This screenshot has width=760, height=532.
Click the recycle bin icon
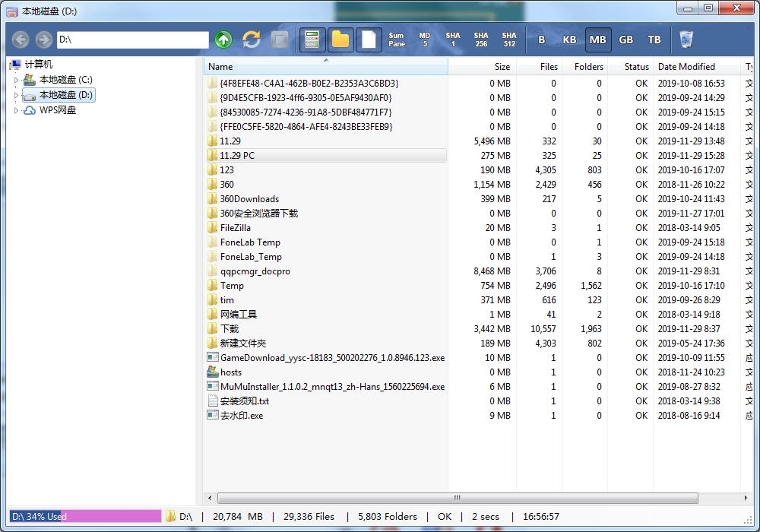click(686, 40)
